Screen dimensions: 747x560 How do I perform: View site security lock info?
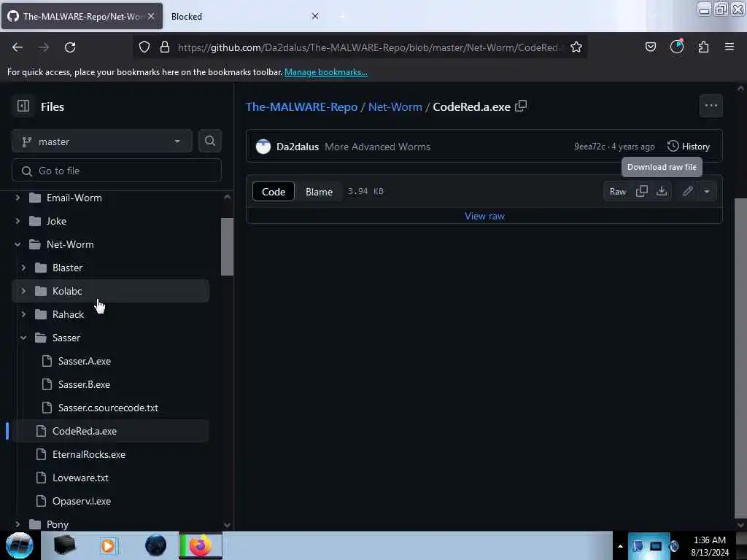click(x=165, y=47)
